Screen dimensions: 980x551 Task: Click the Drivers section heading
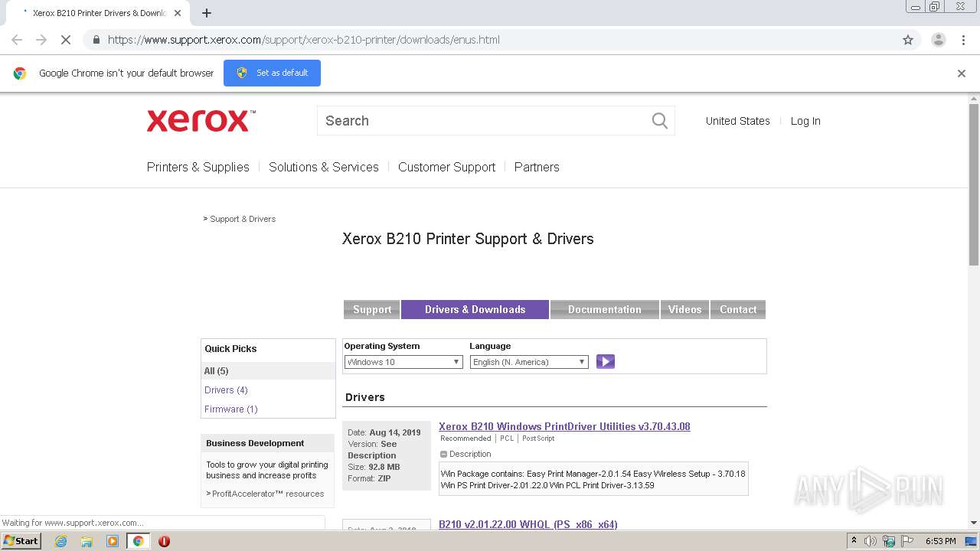click(365, 397)
